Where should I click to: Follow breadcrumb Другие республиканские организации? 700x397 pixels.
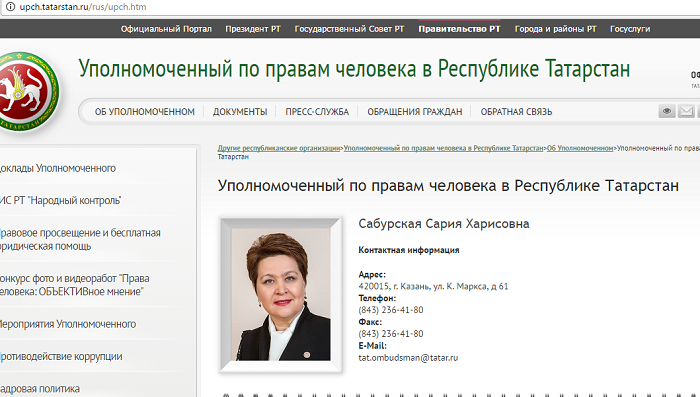pyautogui.click(x=279, y=148)
